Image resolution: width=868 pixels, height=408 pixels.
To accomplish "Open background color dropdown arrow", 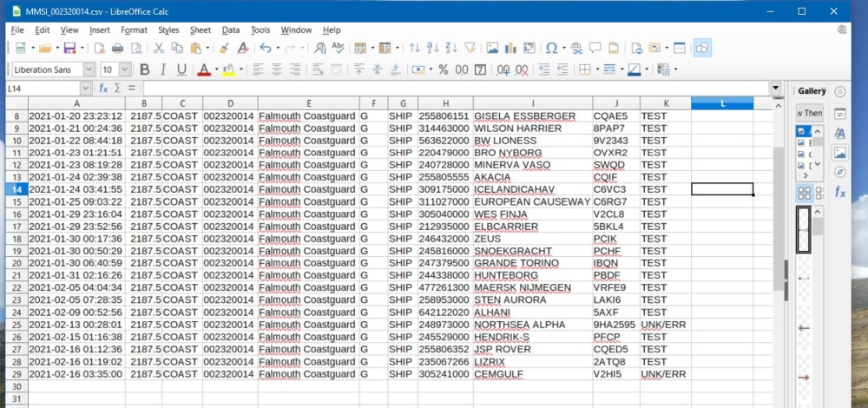I will (240, 69).
